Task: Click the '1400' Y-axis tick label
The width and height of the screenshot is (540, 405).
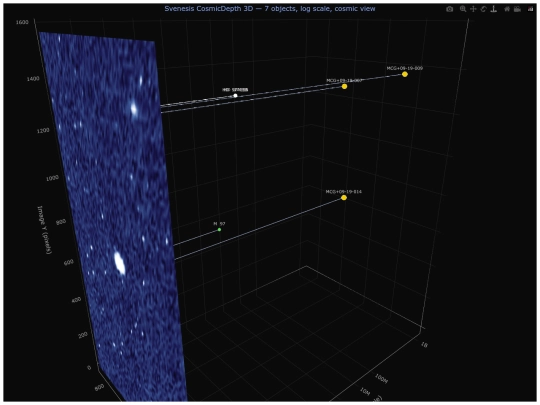Action: click(x=33, y=79)
